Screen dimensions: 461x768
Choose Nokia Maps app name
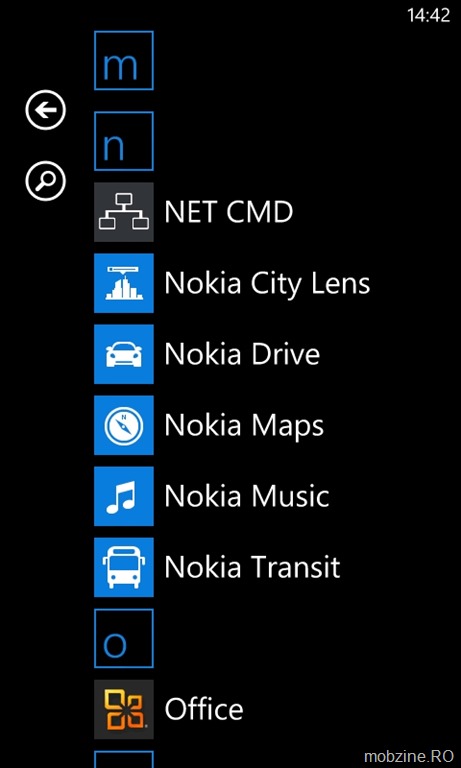coord(244,427)
